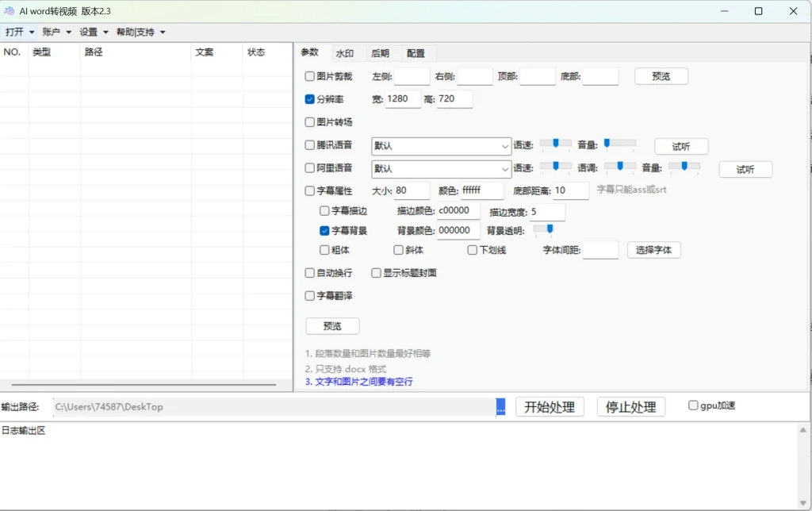Enable the 字幕描边 checkbox

pyautogui.click(x=324, y=210)
